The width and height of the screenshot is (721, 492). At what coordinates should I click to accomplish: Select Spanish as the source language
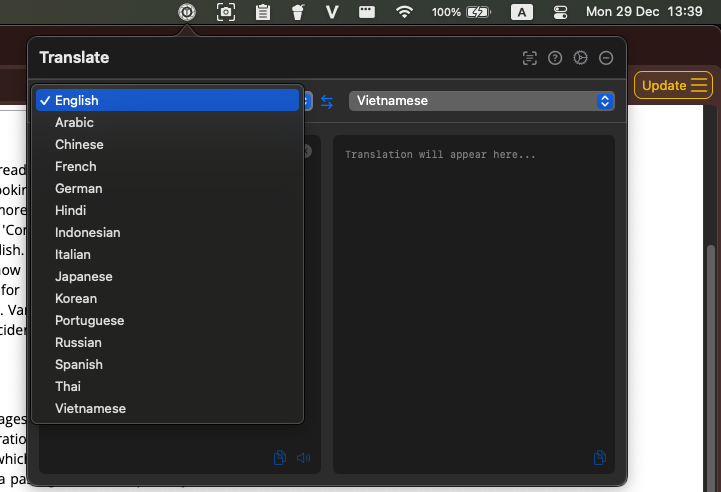point(79,364)
